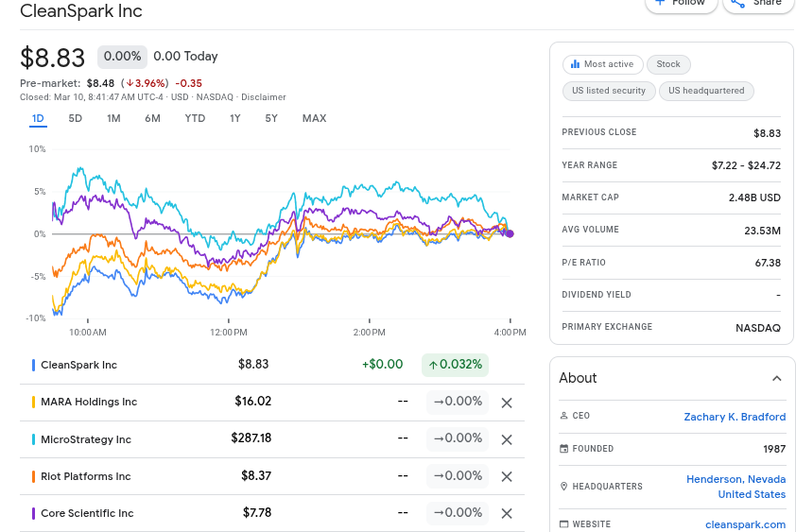
Task: Click the $8.37 Riot Platforms price
Action: click(x=256, y=475)
